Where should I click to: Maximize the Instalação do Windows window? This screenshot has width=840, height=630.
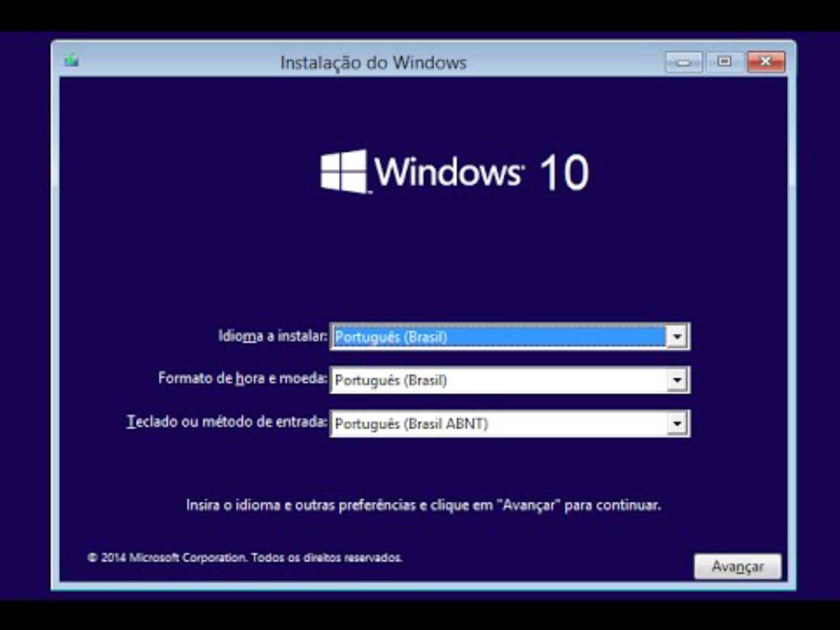(724, 62)
